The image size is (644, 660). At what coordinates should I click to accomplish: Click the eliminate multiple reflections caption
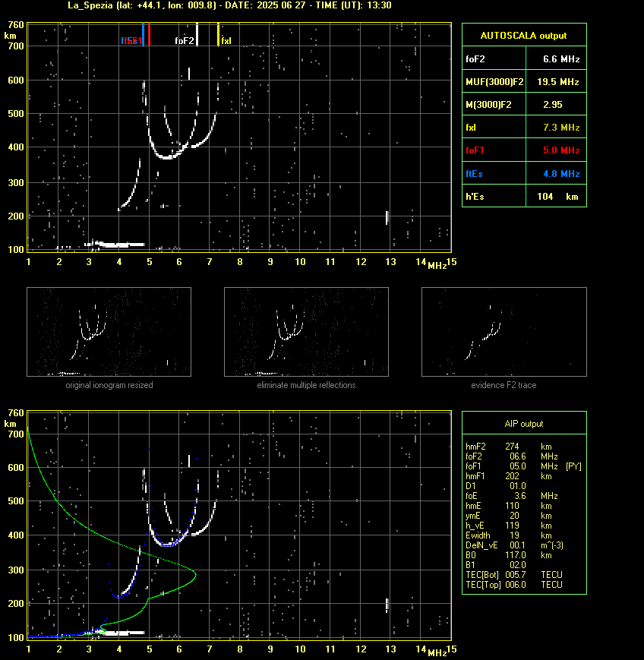(306, 385)
